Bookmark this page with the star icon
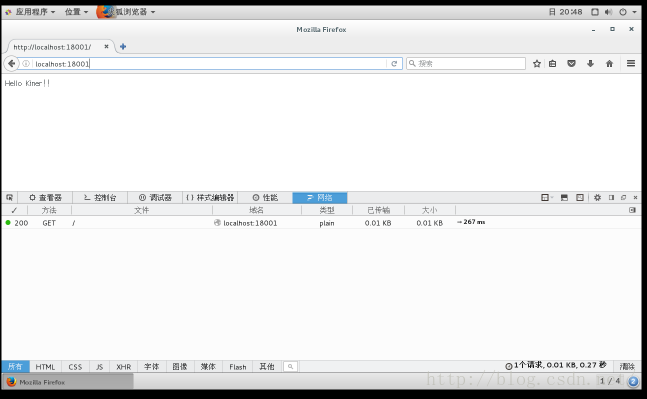Screen dimensions: 647x399 pos(536,64)
